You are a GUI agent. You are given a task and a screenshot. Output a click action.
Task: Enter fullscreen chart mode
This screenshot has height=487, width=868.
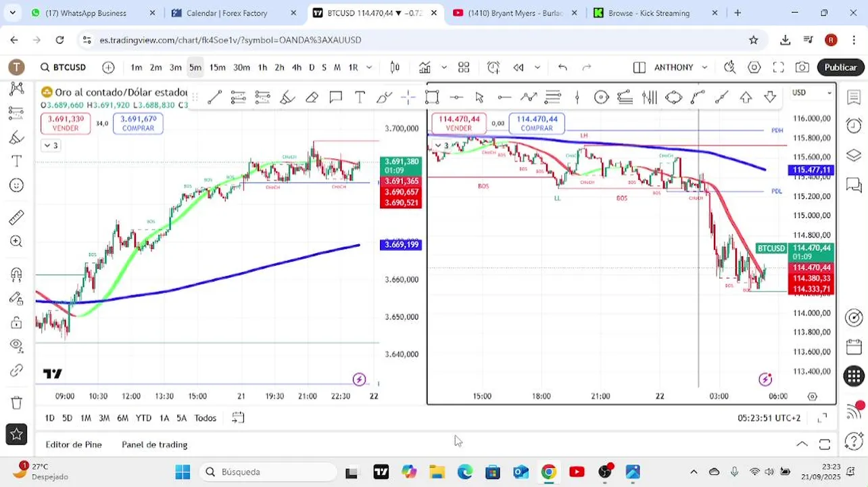[x=778, y=67]
